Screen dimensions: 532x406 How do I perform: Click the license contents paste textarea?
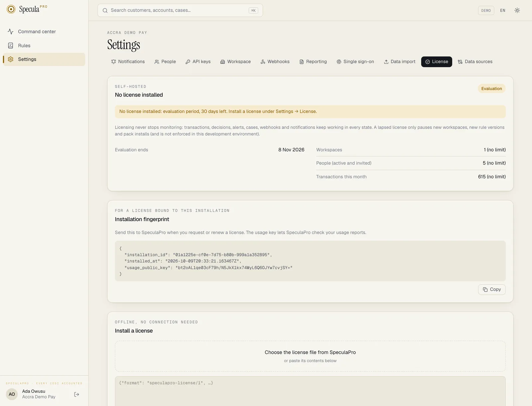[x=310, y=391]
